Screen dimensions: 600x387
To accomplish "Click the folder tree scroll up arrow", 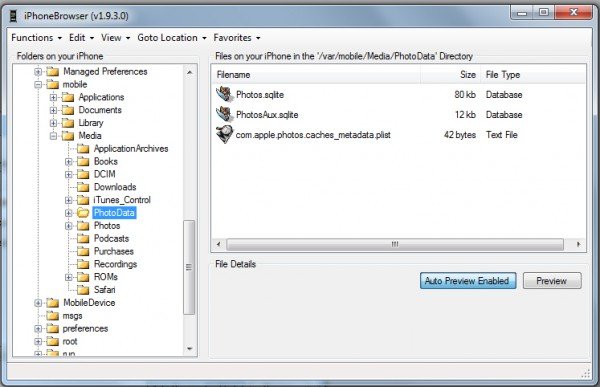I will click(190, 72).
